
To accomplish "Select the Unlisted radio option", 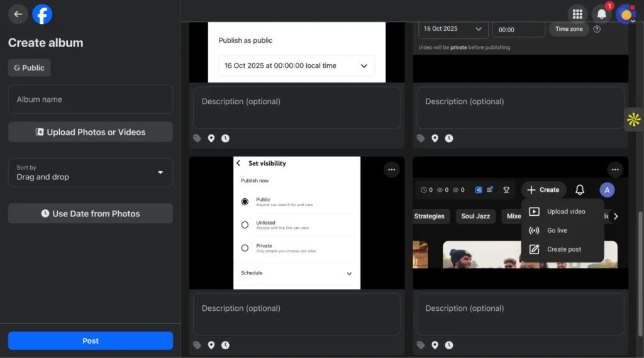I will point(245,225).
